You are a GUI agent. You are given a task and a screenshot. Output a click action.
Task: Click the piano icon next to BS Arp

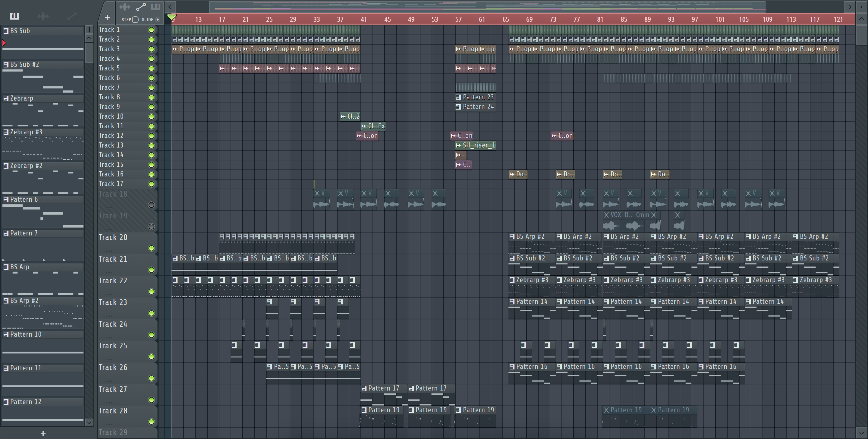[x=6, y=267]
